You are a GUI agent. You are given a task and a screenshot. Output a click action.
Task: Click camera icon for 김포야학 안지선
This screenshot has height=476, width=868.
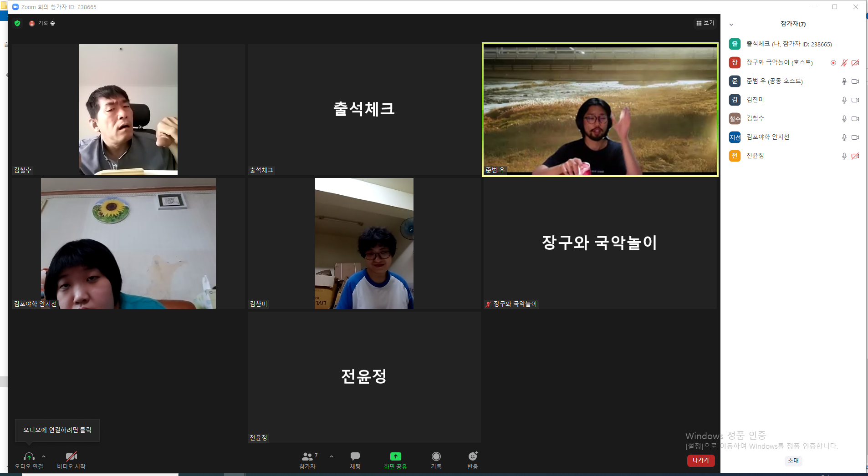pos(855,137)
